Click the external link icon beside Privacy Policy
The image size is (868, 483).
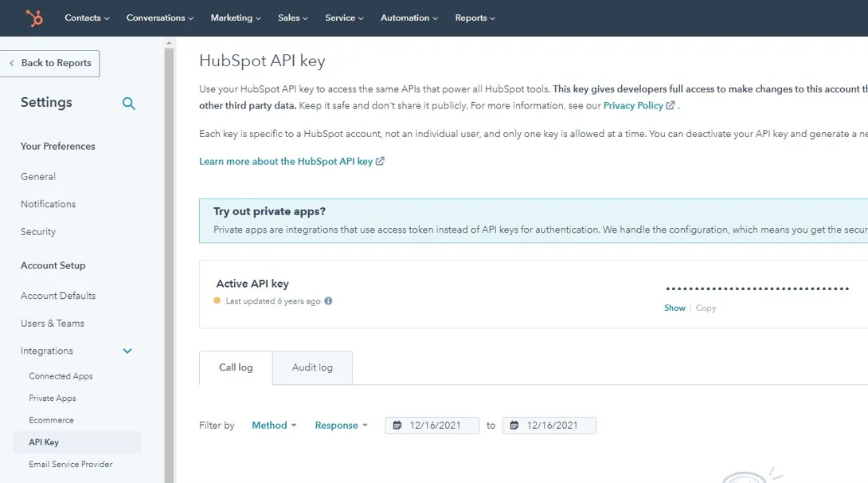pos(670,104)
